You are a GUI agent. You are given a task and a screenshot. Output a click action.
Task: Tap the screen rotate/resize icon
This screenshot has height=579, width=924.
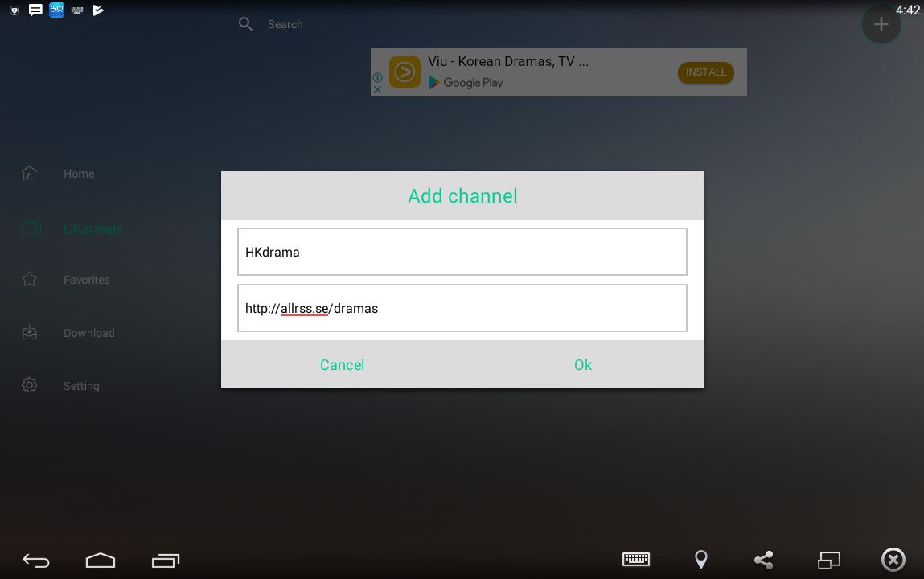828,560
